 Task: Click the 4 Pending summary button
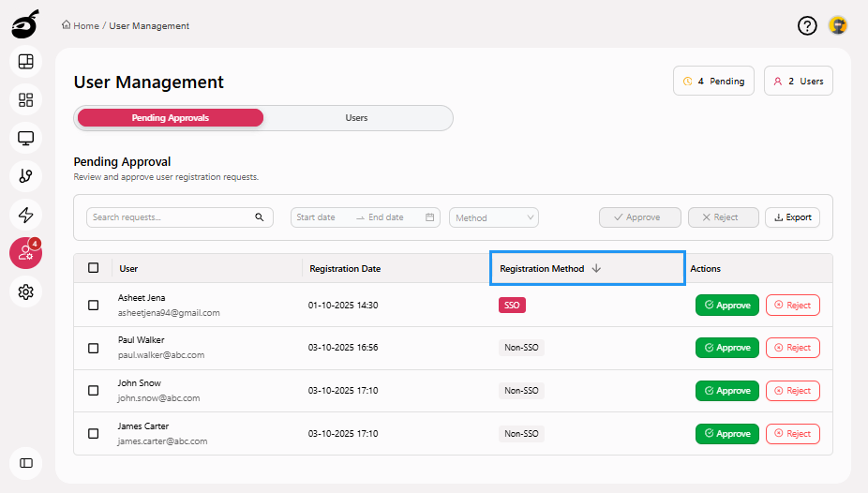(x=713, y=81)
